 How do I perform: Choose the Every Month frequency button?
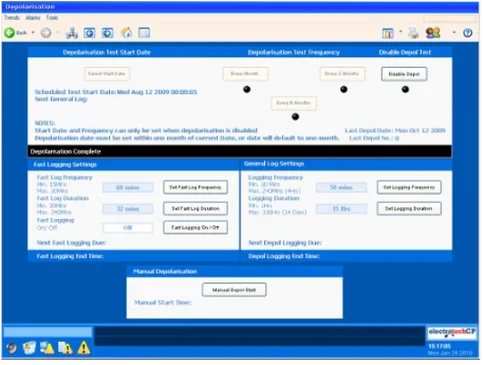[x=245, y=74]
